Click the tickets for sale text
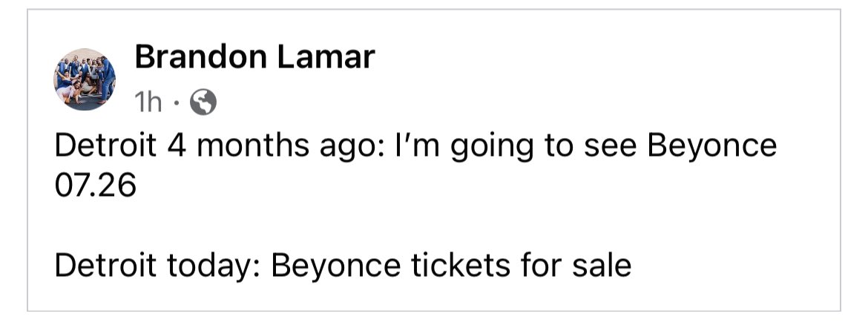 521,266
